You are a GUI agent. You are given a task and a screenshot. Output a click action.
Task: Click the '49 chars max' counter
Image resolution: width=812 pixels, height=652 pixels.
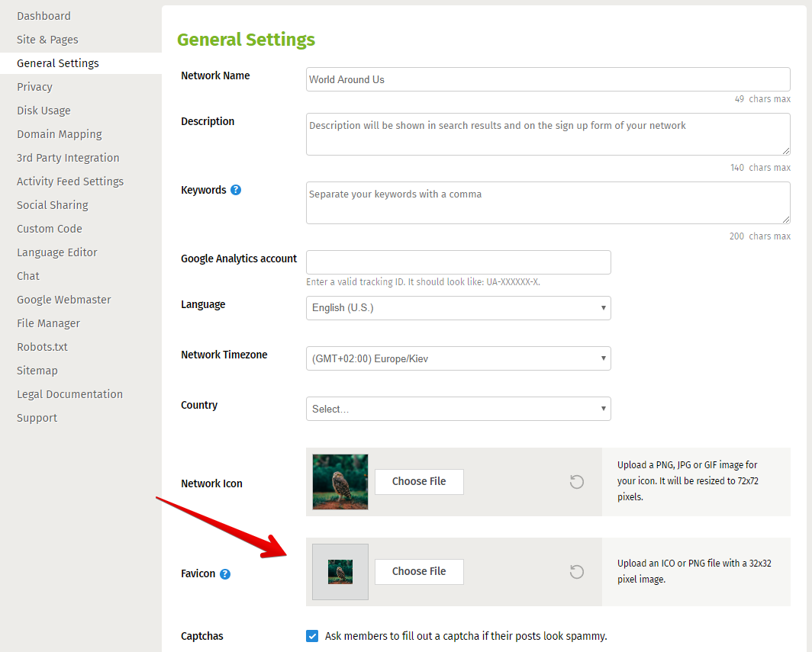coord(762,99)
